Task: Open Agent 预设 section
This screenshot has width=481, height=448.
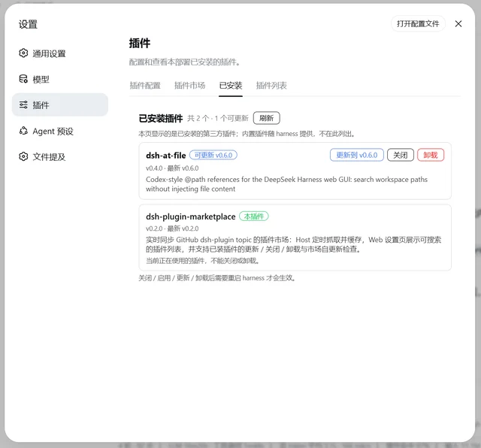Action: click(60, 131)
